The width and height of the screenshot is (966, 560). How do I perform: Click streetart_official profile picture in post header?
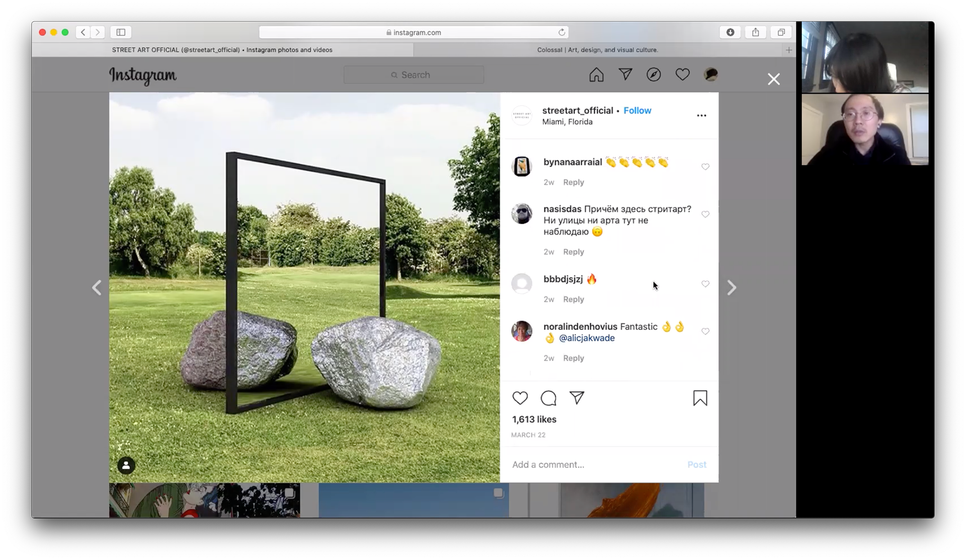[x=522, y=115]
